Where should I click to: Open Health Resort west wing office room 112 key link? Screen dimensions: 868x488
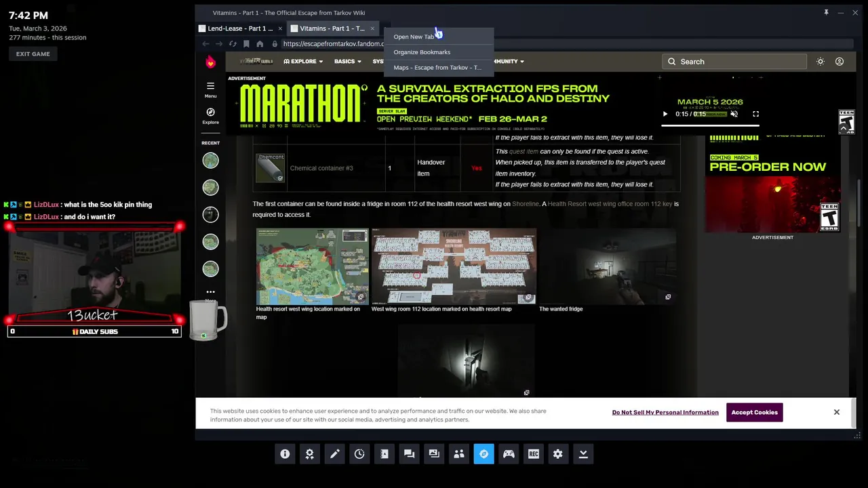(610, 204)
